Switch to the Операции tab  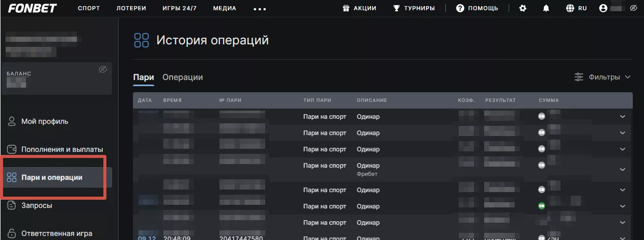coord(182,77)
